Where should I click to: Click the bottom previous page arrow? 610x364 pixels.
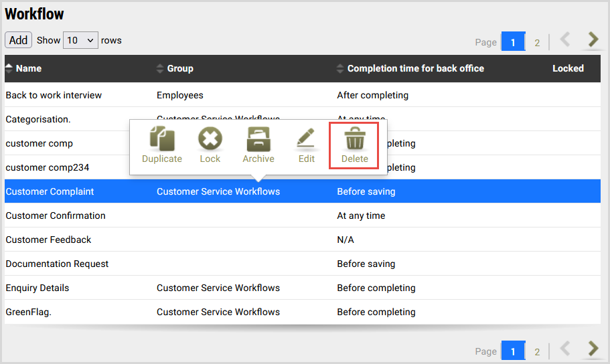click(565, 349)
